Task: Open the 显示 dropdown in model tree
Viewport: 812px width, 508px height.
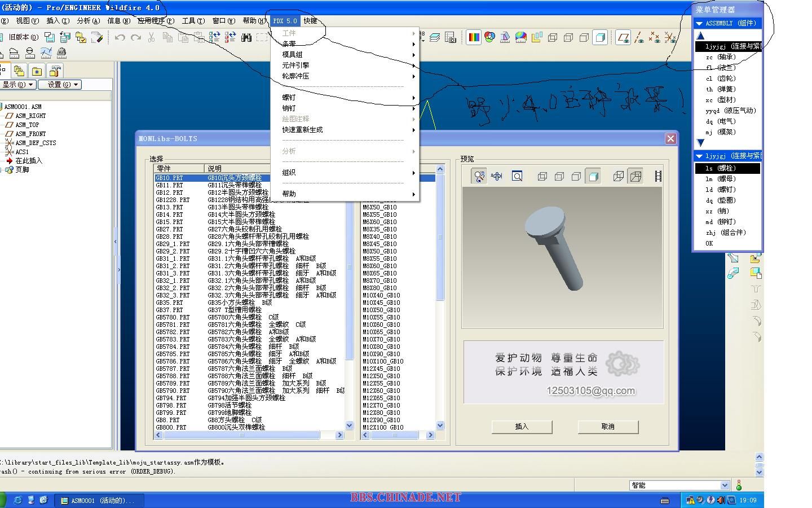Action: [18, 85]
